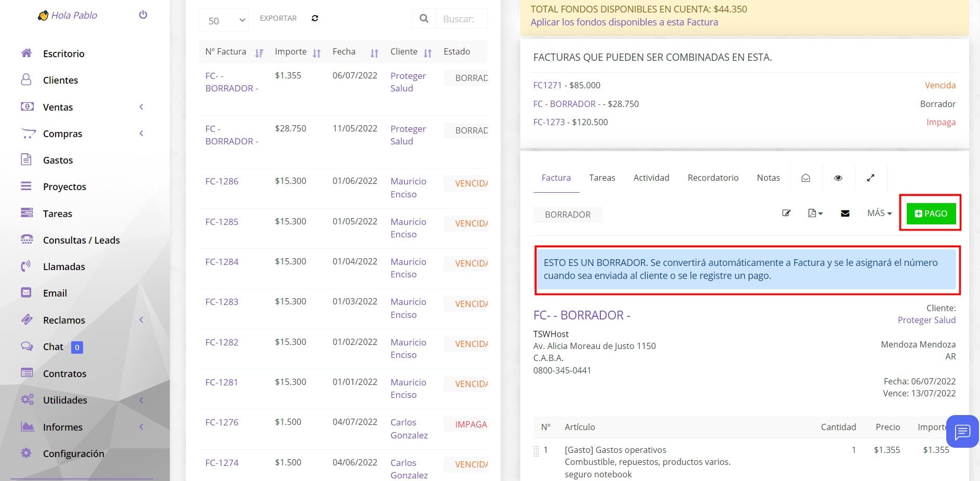This screenshot has width=980, height=481.
Task: Open the Recordatorio tab
Action: (x=713, y=178)
